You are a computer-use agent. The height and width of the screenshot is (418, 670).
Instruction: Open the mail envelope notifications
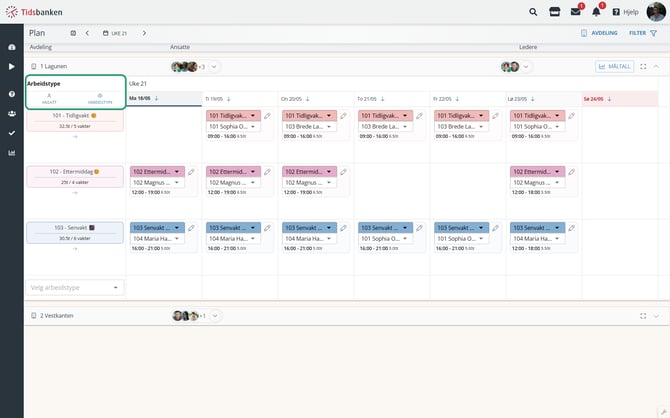tap(576, 12)
